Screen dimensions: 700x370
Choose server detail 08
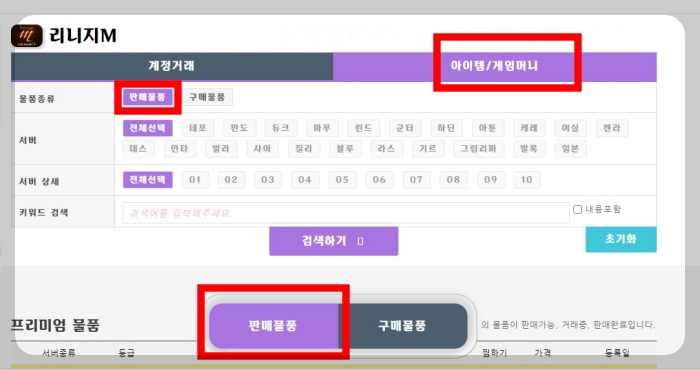tap(454, 180)
